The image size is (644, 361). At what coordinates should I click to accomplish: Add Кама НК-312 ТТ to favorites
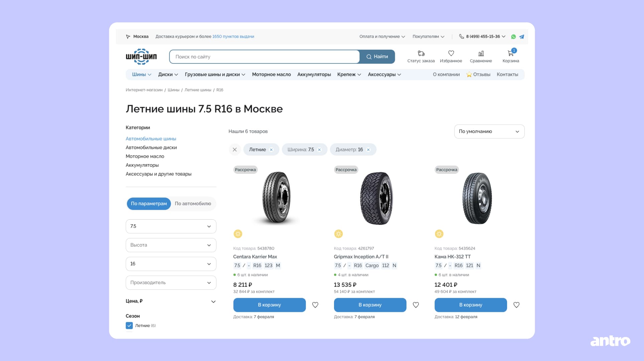point(516,305)
